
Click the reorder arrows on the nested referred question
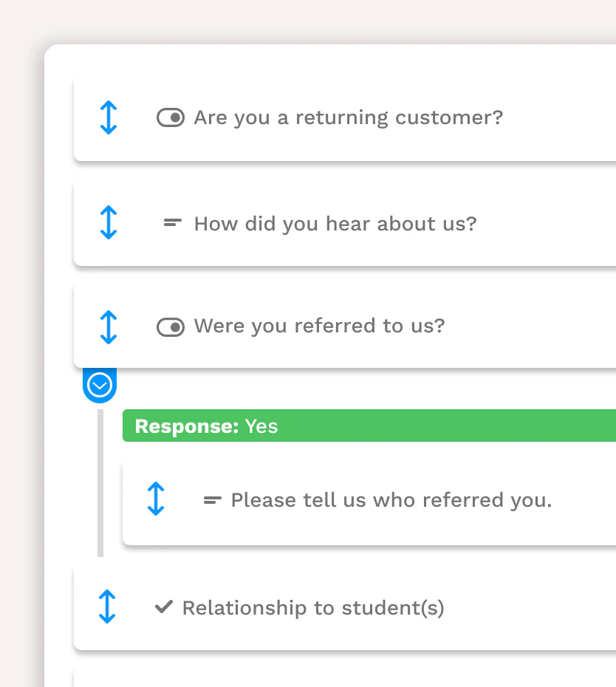point(156,500)
